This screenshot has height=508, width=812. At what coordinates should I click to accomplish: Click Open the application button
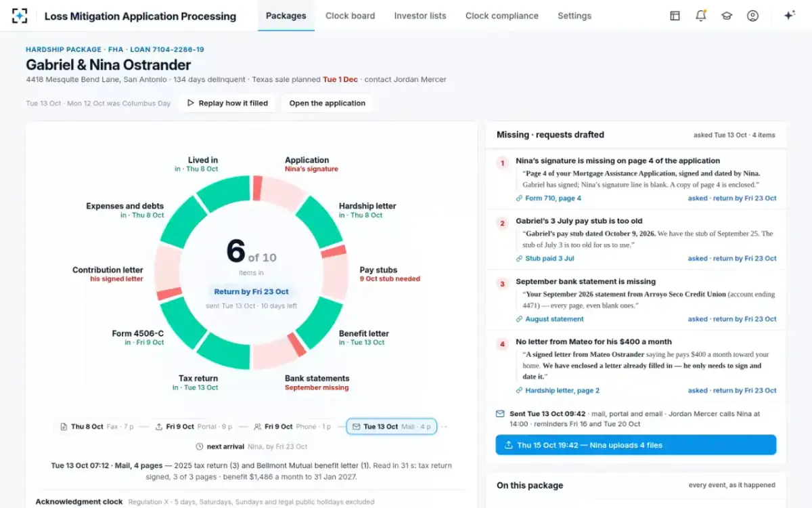coord(328,103)
